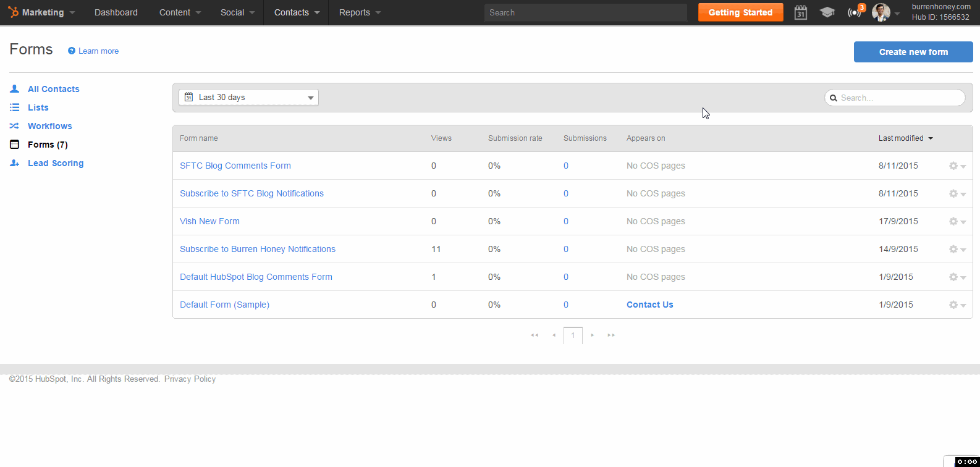Open Subscribe to SFTC Blog Notifications form
Viewport: 980px width, 467px height.
251,193
